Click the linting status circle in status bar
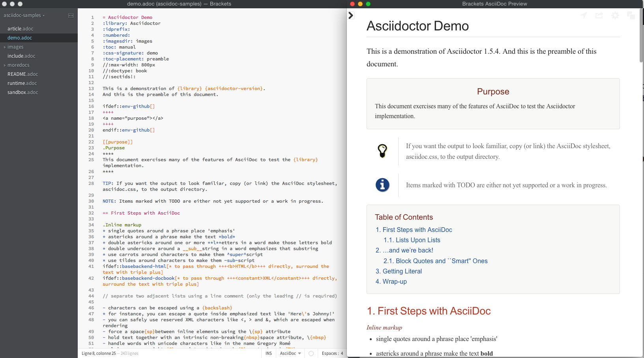644x358 pixels. 311,353
